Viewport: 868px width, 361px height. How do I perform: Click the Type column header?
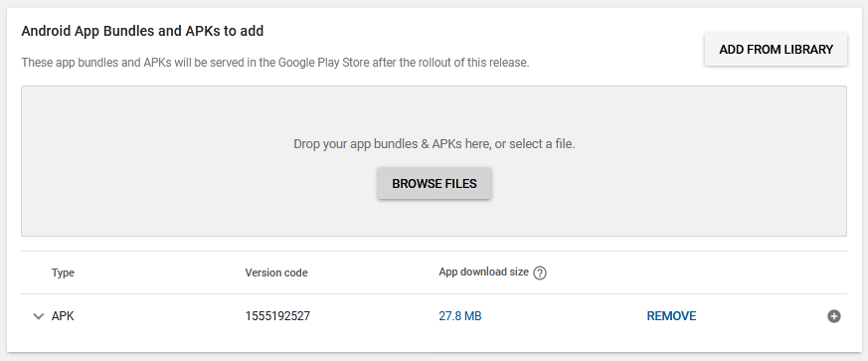point(63,272)
